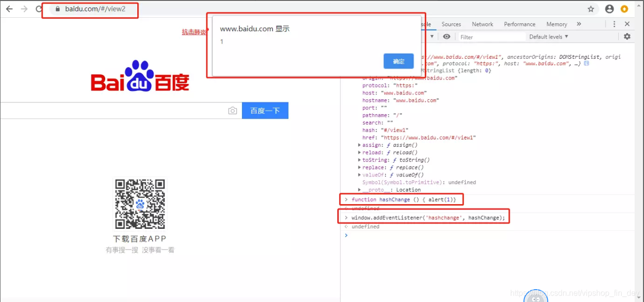Image resolution: width=644 pixels, height=302 pixels.
Task: Click the Baidu logo
Action: pyautogui.click(x=140, y=76)
